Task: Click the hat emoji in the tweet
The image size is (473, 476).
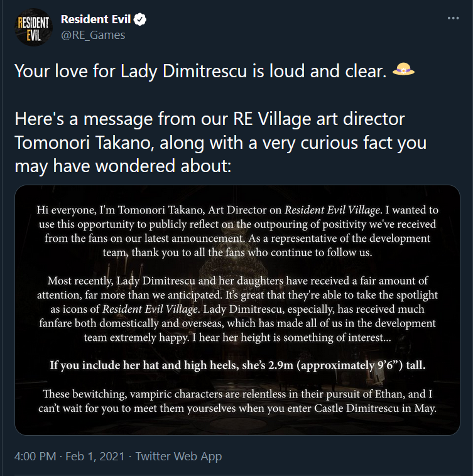Action: (x=405, y=72)
